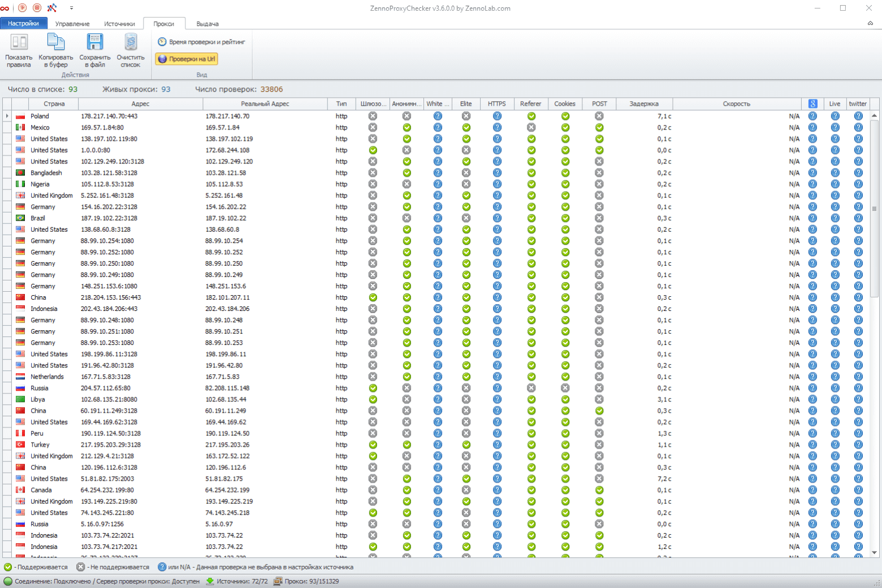Screen dimensions: 882x588
Task: Select the 7,2 с delay value
Action: [x=664, y=478]
